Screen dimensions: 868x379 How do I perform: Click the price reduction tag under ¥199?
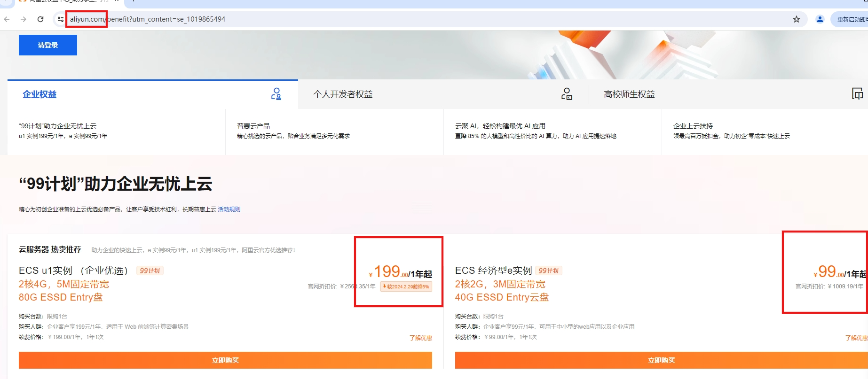click(x=406, y=286)
